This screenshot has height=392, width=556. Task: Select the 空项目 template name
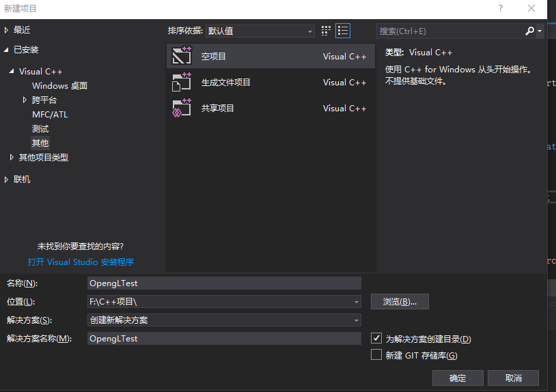[x=214, y=57]
